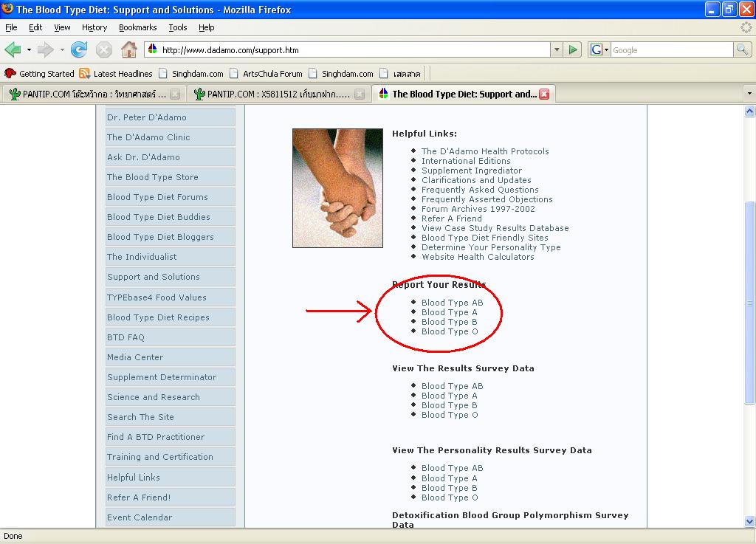Expand the address bar URL dropdown
The image size is (756, 544).
pyautogui.click(x=557, y=49)
